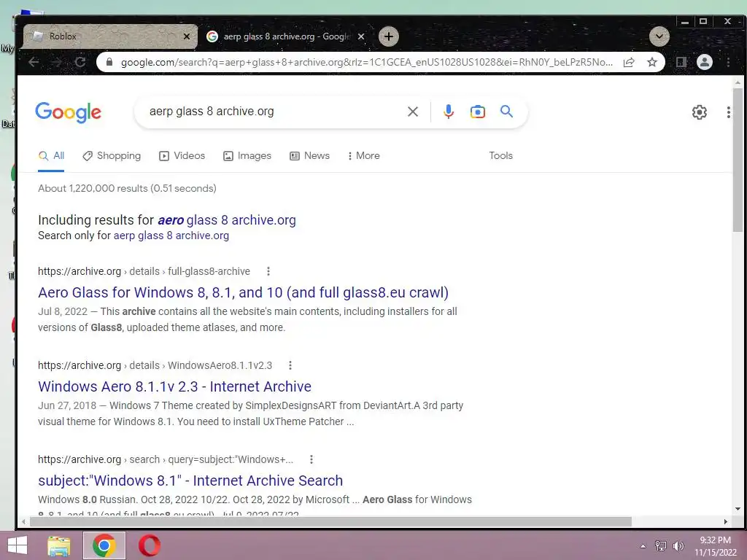
Task: Open Chrome three-dot menu
Action: pyautogui.click(x=728, y=62)
